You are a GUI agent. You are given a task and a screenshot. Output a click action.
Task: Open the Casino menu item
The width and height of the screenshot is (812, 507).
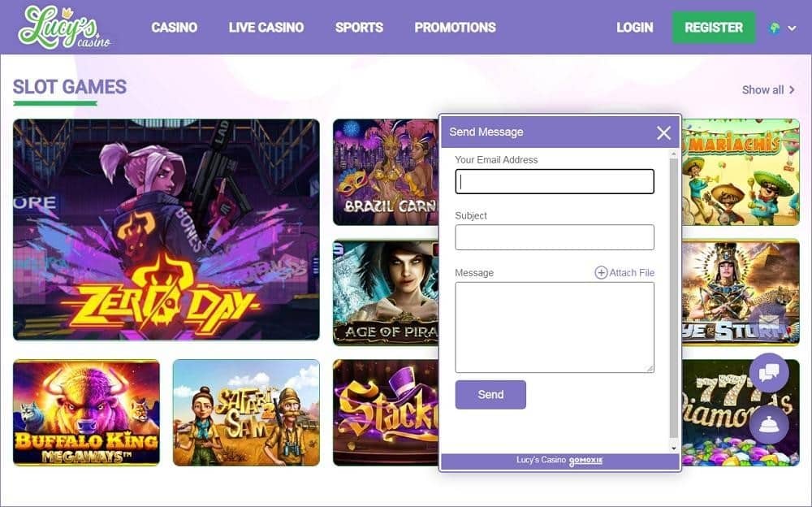[x=174, y=28]
